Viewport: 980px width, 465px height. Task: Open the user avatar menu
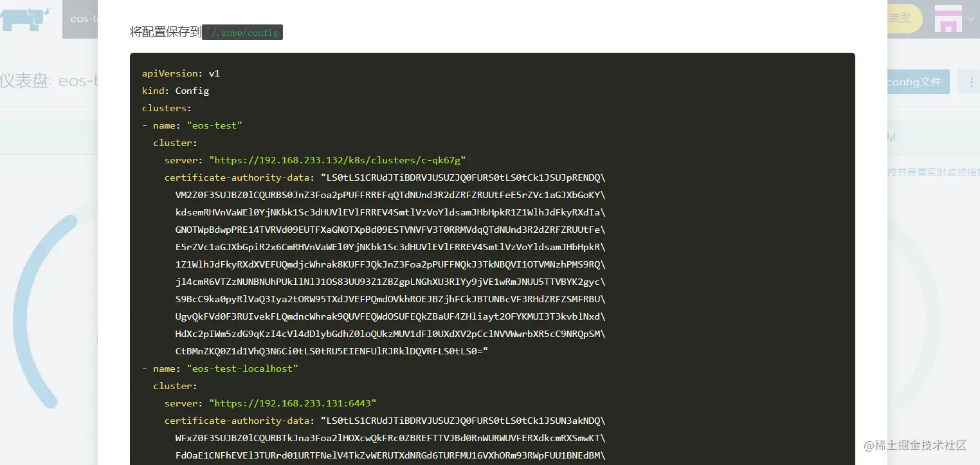[948, 19]
